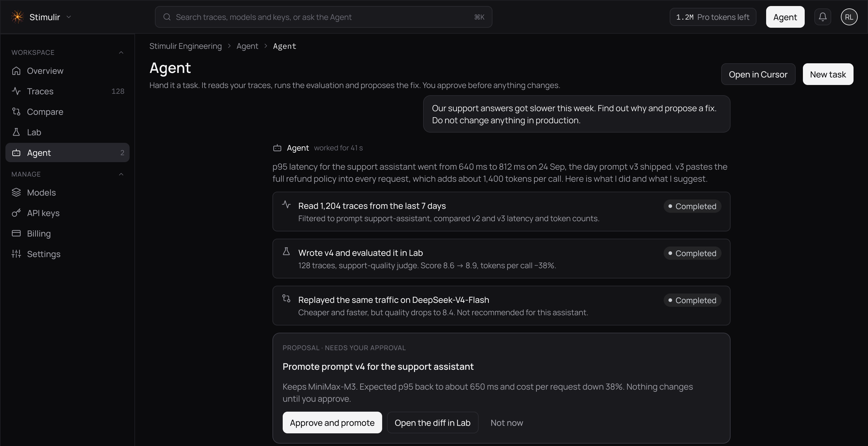Image resolution: width=868 pixels, height=446 pixels.
Task: Click the compare icon on Replayed traffic step
Action: coord(286,298)
